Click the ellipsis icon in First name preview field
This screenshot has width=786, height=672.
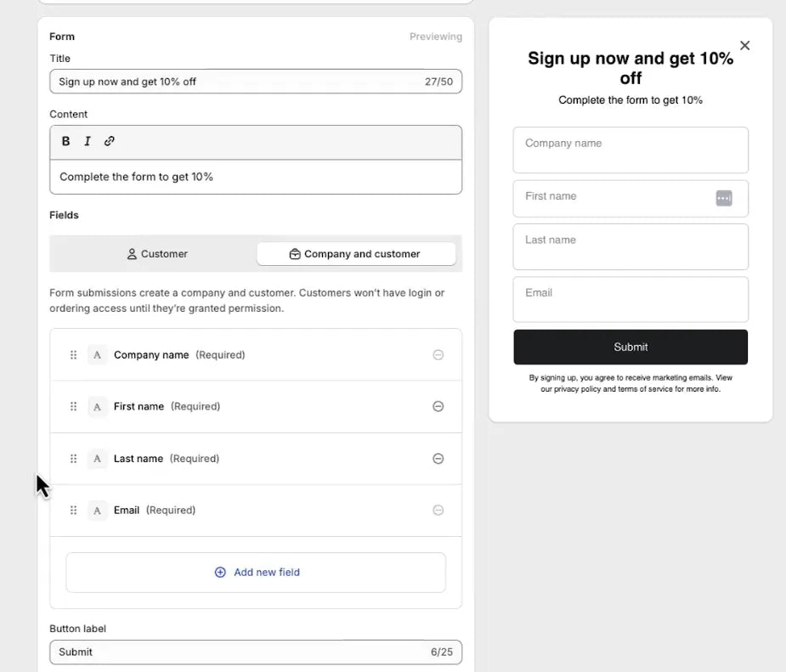[x=723, y=197]
